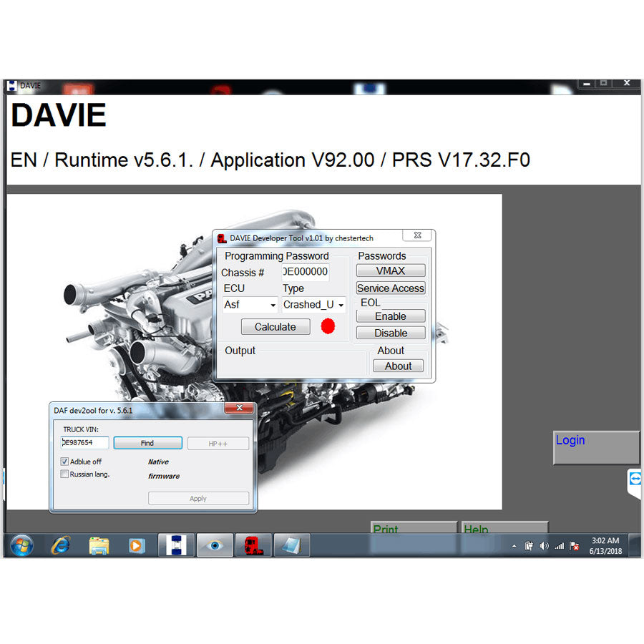The width and height of the screenshot is (644, 644).
Task: Uncheck the Adblue off checkbox
Action: click(x=65, y=462)
